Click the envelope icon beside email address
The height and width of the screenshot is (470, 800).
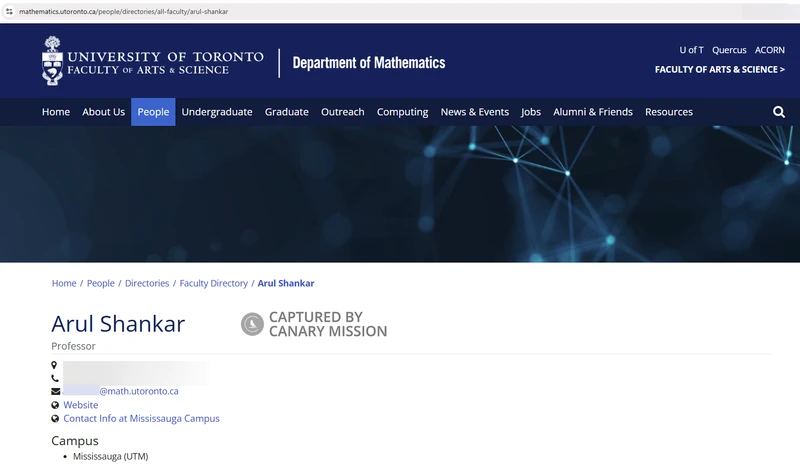click(55, 391)
